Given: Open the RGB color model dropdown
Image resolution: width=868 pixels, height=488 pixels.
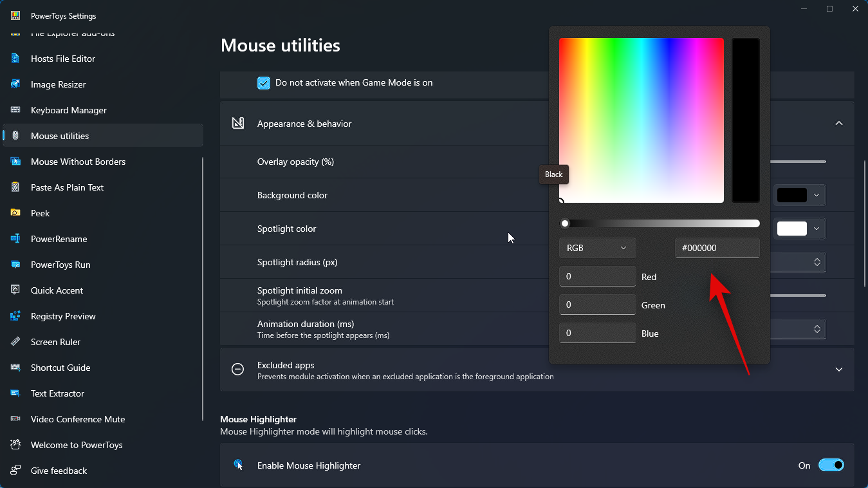Looking at the screenshot, I should (x=597, y=248).
